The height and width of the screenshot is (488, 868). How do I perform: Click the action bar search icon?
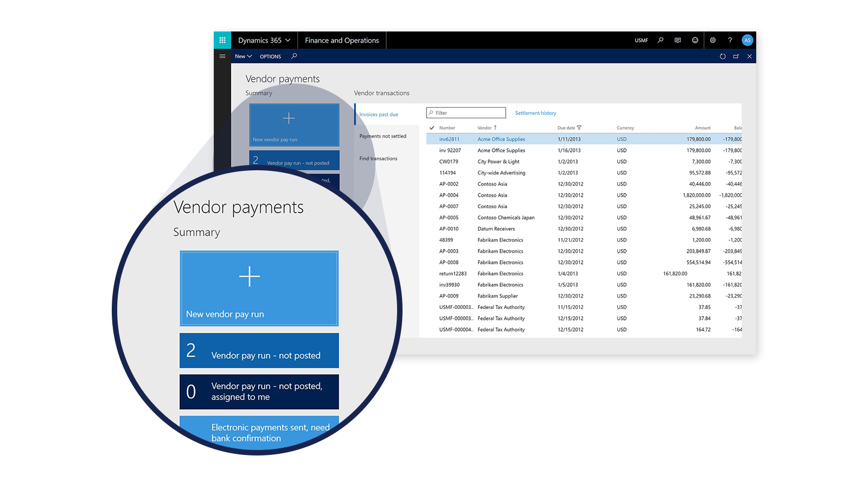tap(294, 56)
